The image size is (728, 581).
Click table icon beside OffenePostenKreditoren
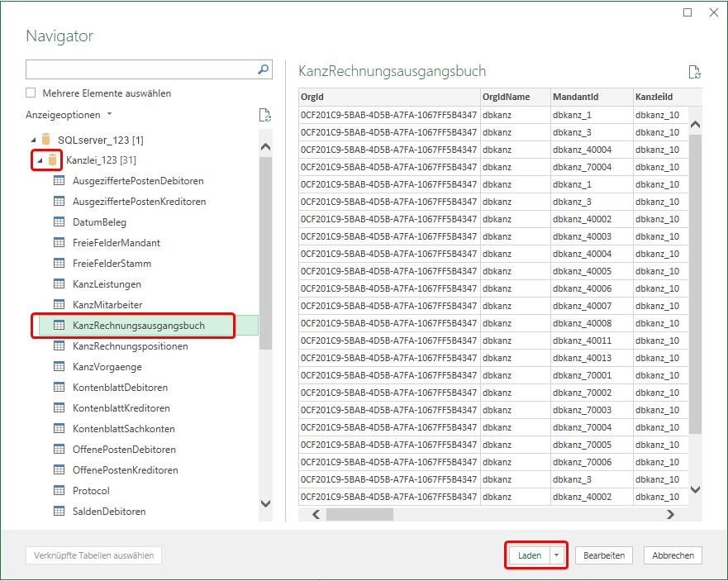pyautogui.click(x=59, y=469)
